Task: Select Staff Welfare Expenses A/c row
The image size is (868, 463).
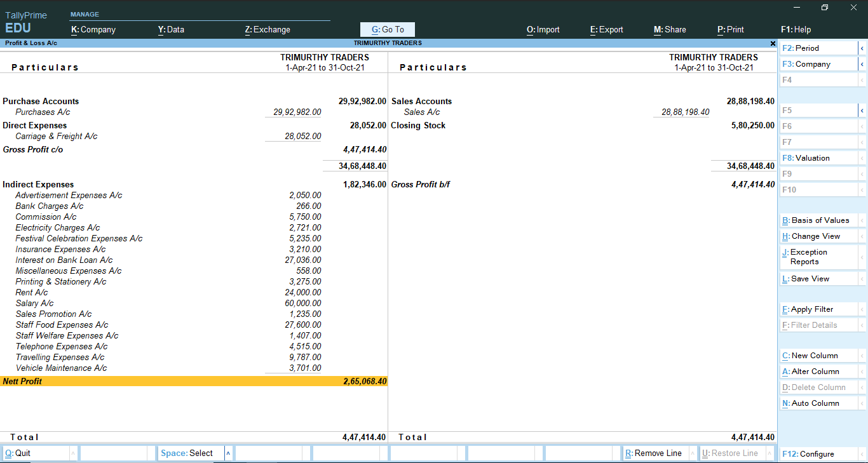Action: pos(194,335)
